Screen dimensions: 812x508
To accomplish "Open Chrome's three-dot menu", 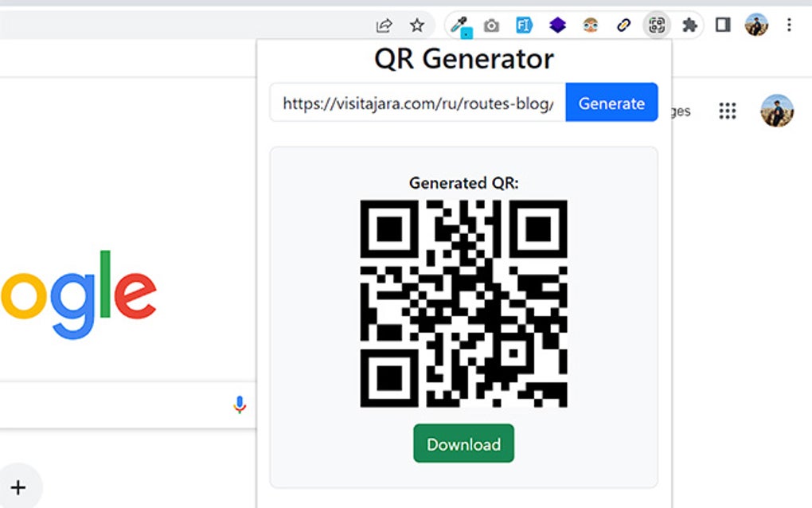I will coord(789,25).
